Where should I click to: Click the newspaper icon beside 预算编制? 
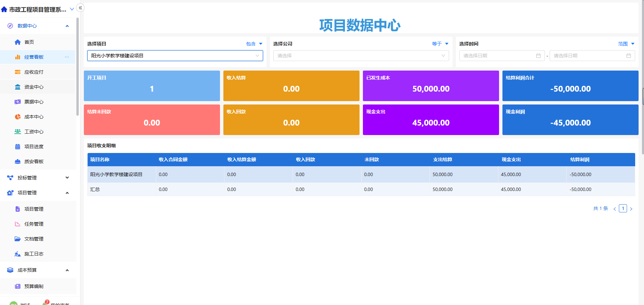(18, 286)
